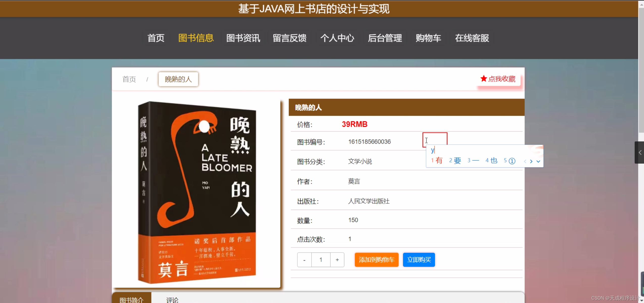Open collapsed side panel arrow at right edge

click(640, 153)
